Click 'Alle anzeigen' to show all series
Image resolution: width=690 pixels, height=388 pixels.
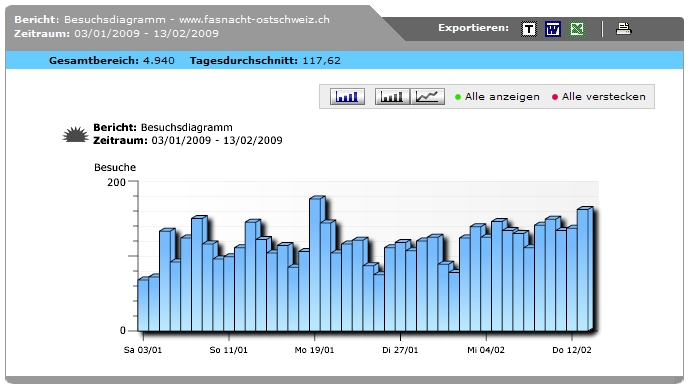(502, 97)
